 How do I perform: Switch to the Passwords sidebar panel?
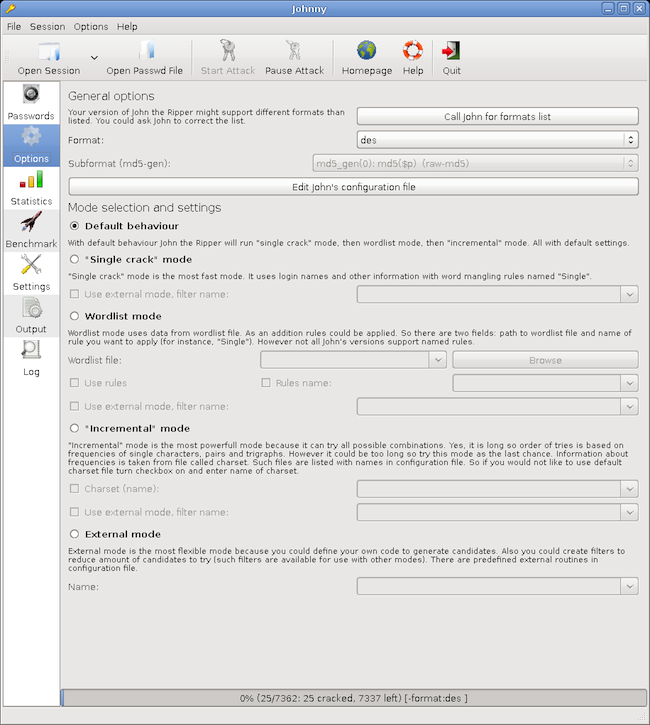31,103
